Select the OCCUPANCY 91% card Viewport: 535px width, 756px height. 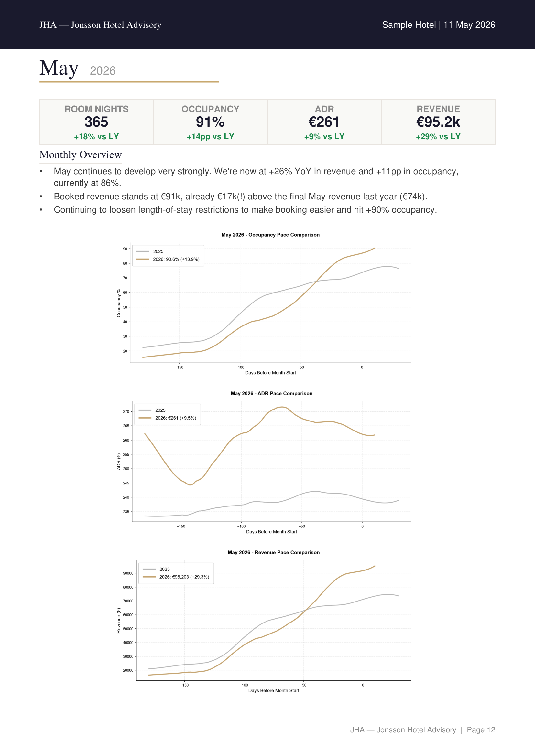pos(210,122)
